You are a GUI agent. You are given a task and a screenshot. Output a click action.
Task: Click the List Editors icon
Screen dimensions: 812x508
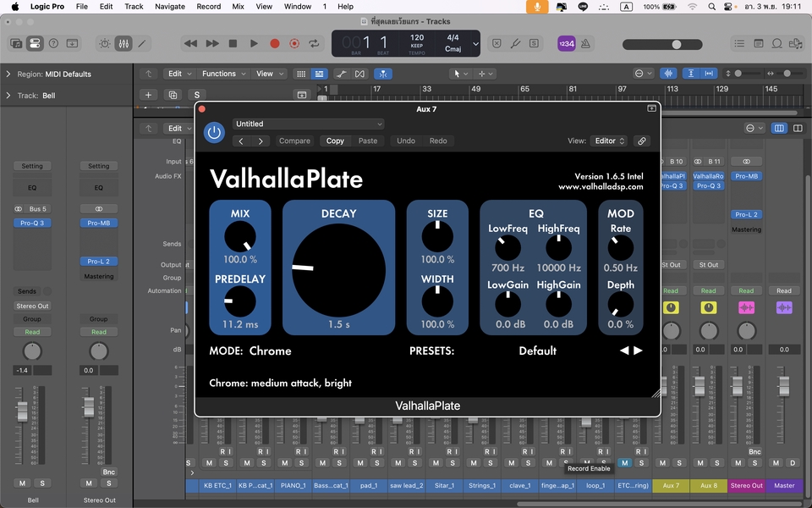pyautogui.click(x=739, y=43)
